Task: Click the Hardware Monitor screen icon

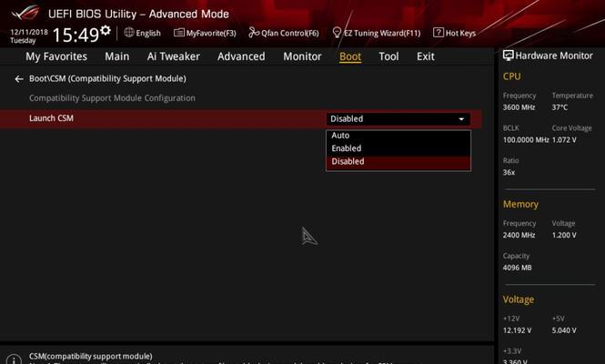Action: 509,56
